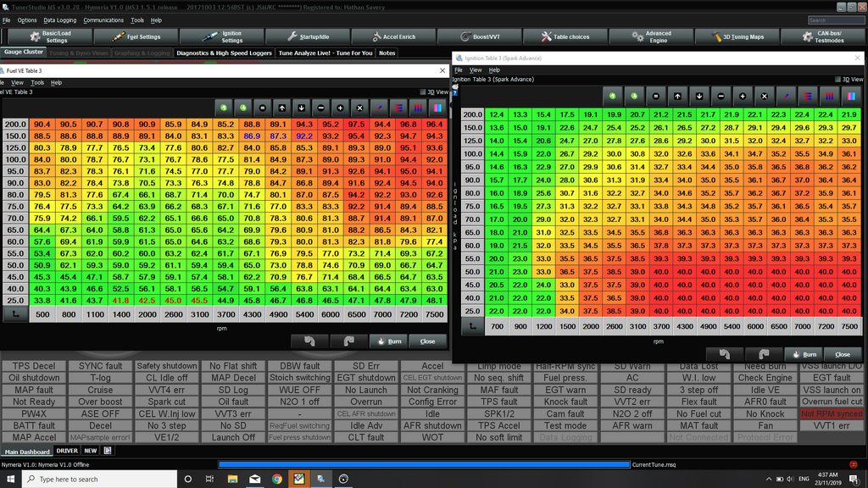Click the up arrow icon in Ignition Table toolbar
This screenshot has height=488, width=868.
(679, 97)
